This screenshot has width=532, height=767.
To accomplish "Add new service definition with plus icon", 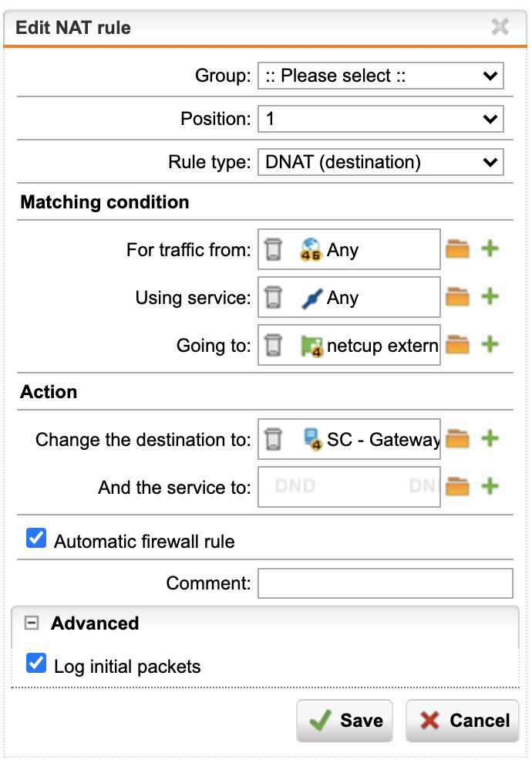I will point(490,296).
